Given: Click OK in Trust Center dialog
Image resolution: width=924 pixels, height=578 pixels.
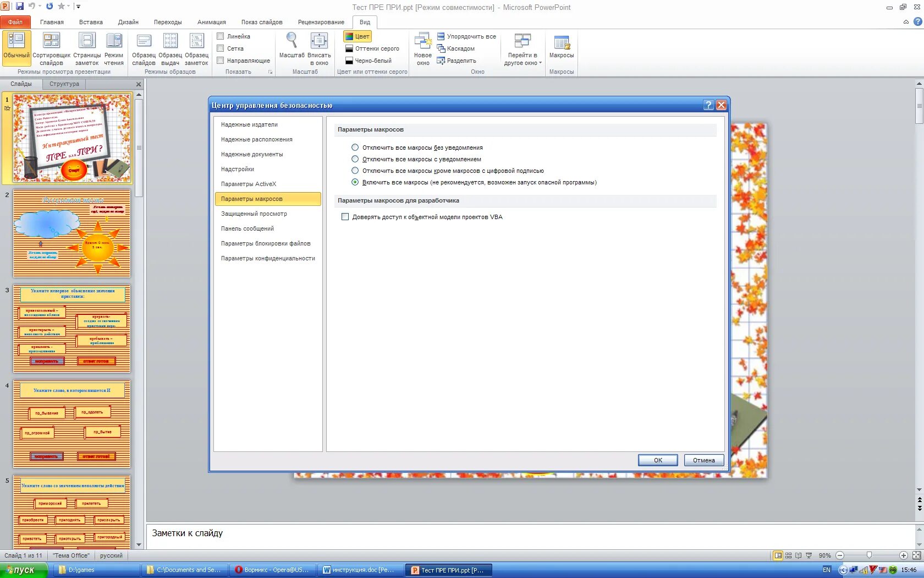Looking at the screenshot, I should point(658,460).
